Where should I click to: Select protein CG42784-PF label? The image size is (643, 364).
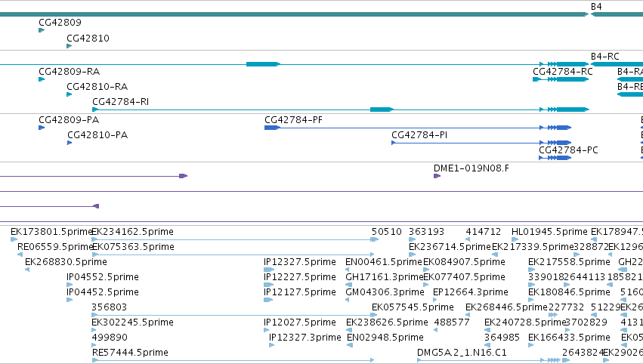[294, 120]
